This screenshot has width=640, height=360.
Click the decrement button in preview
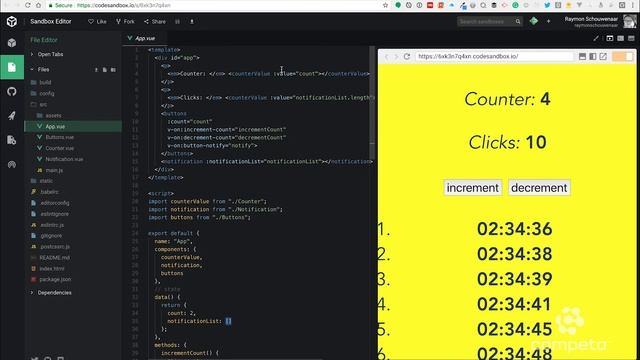click(x=539, y=188)
